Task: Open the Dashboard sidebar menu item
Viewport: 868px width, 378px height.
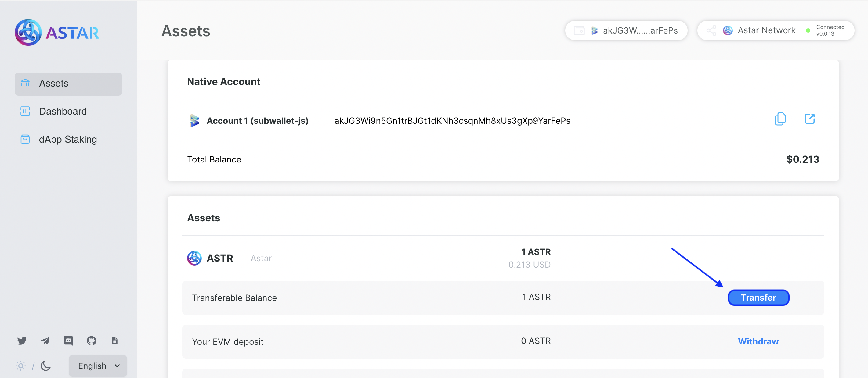Action: pos(68,111)
